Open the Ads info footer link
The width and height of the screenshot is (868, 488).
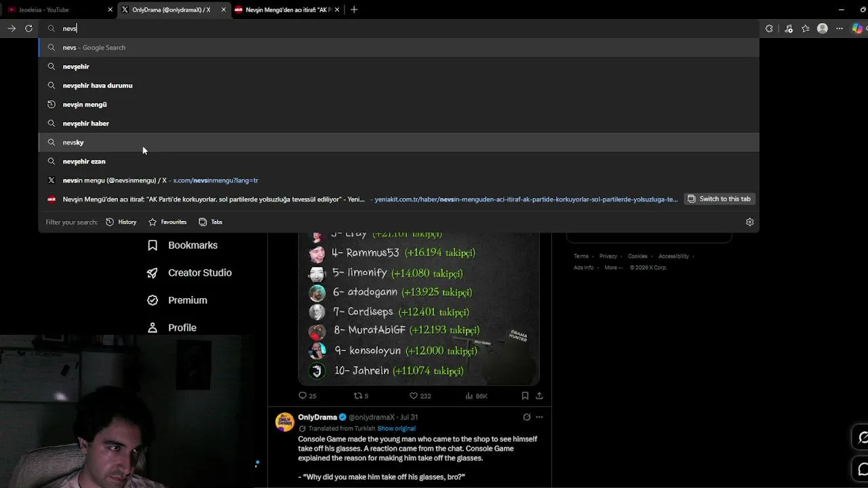(583, 268)
